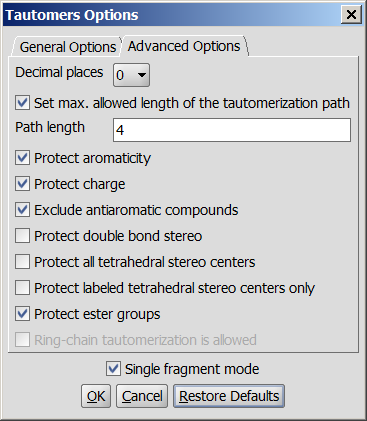The width and height of the screenshot is (367, 421).
Task: Toggle the Protect charge checkbox
Action: (x=22, y=184)
